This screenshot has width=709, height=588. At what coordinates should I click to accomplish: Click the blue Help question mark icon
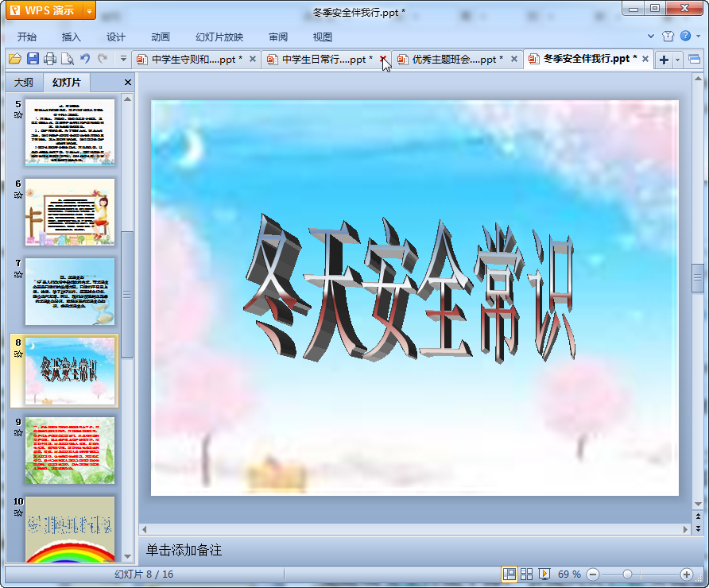(x=685, y=36)
